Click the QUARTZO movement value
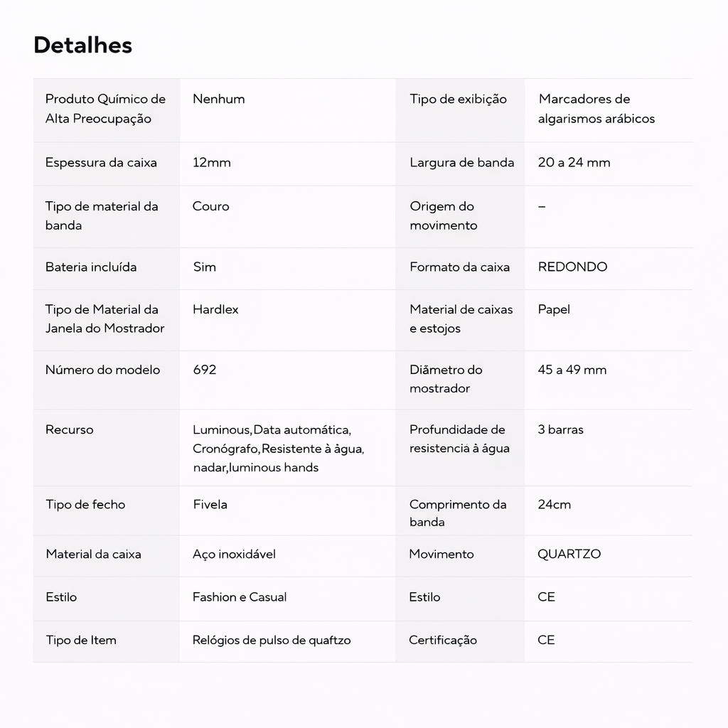 pos(569,554)
